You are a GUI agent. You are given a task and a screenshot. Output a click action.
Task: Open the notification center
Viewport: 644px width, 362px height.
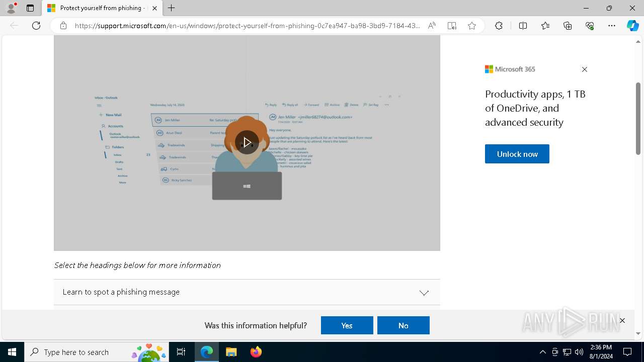pyautogui.click(x=627, y=352)
